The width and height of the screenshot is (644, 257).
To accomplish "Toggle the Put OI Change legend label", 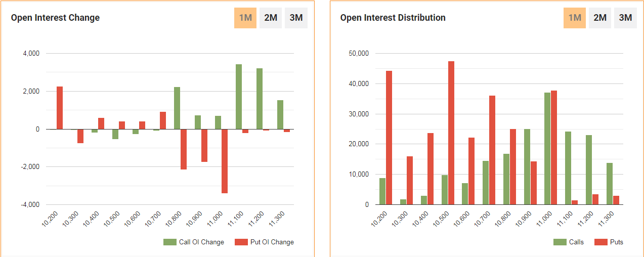I will (x=272, y=242).
